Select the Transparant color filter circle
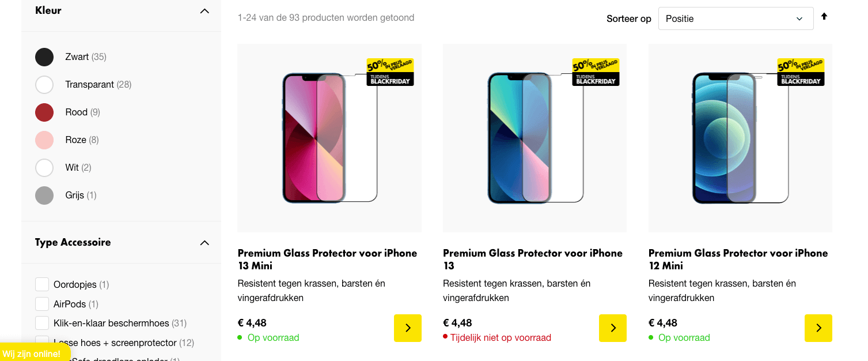This screenshot has height=361, width=868. (44, 84)
